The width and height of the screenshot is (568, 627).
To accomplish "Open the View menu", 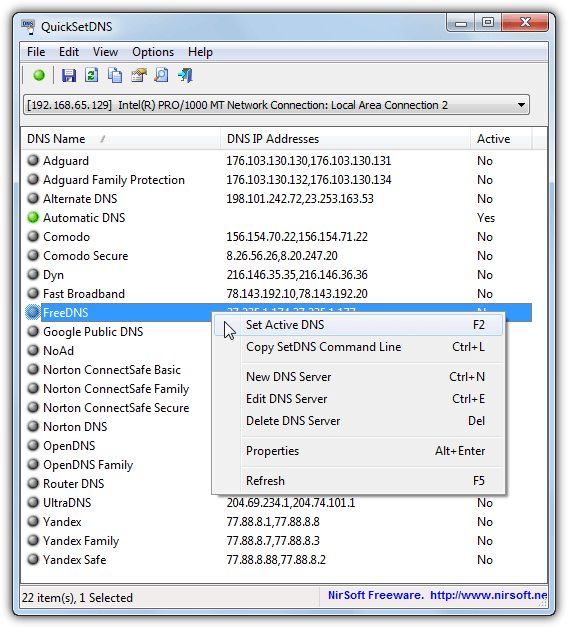I will tap(106, 52).
